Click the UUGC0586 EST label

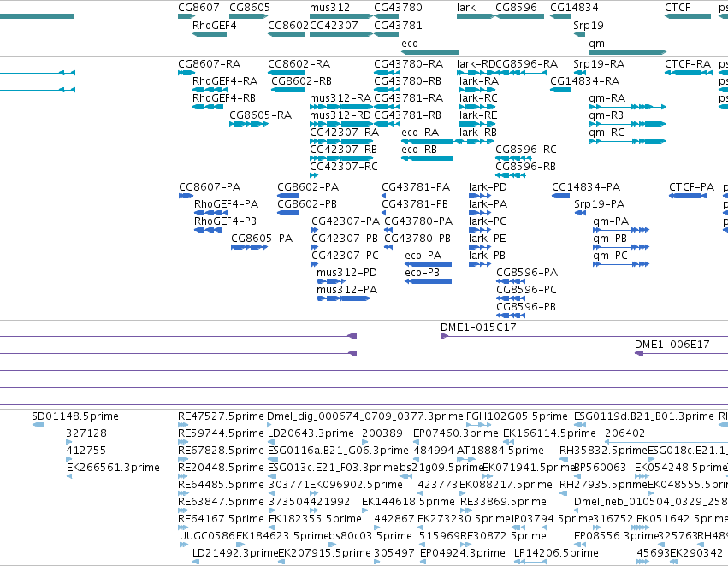[208, 536]
